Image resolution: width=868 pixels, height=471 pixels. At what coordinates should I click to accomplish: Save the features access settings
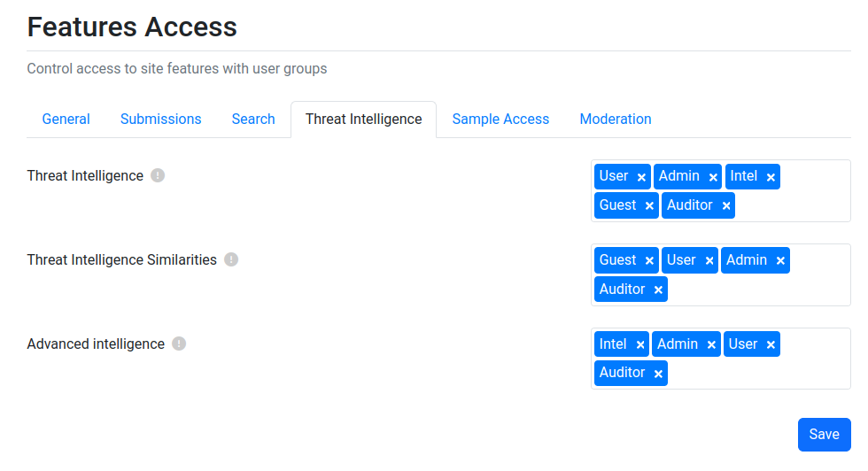click(825, 435)
